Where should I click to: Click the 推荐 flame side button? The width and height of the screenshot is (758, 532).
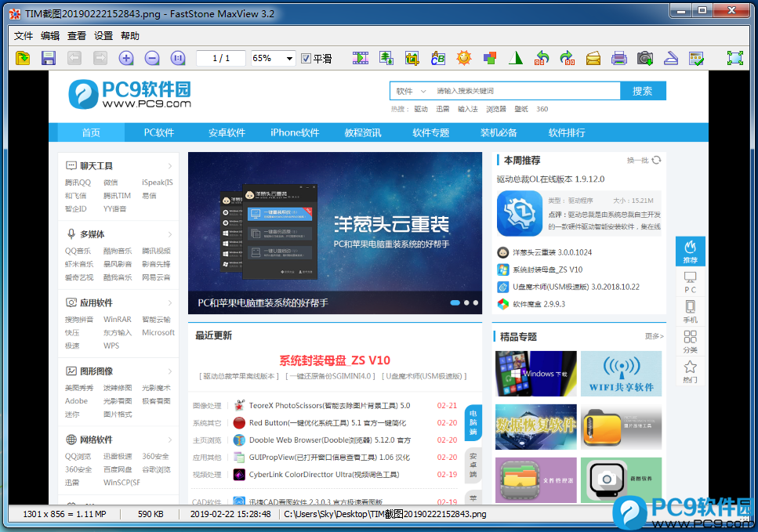tap(691, 252)
